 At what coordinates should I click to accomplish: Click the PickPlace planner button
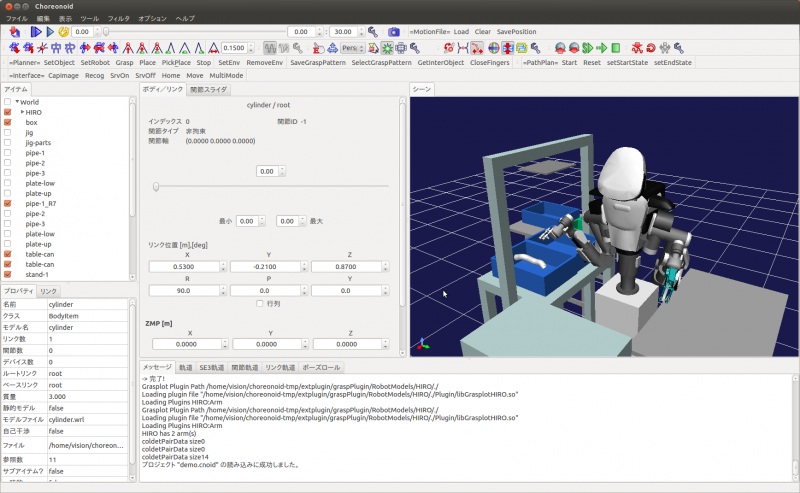[x=178, y=62]
